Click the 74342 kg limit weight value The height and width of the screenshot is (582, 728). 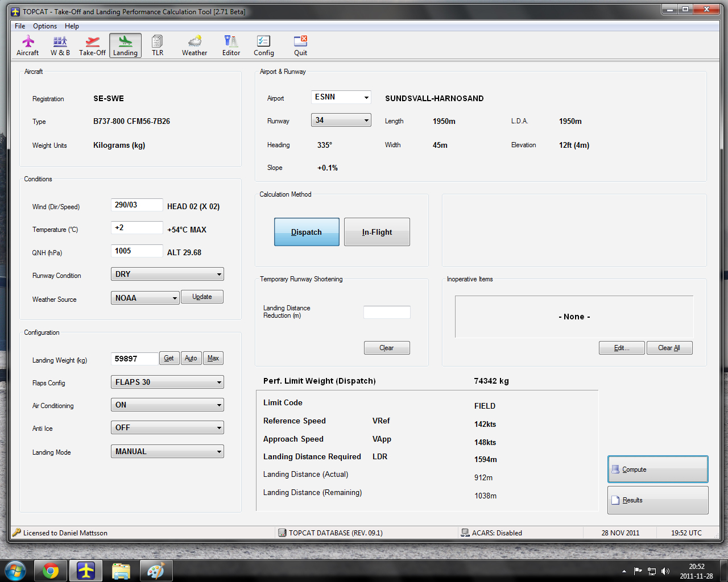pos(491,381)
